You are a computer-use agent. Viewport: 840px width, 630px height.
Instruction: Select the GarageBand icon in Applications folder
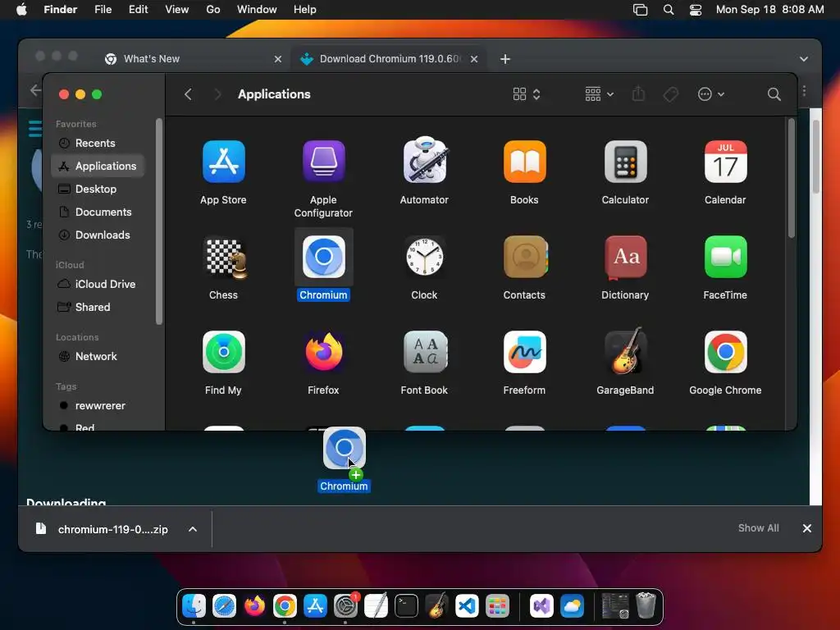click(625, 351)
